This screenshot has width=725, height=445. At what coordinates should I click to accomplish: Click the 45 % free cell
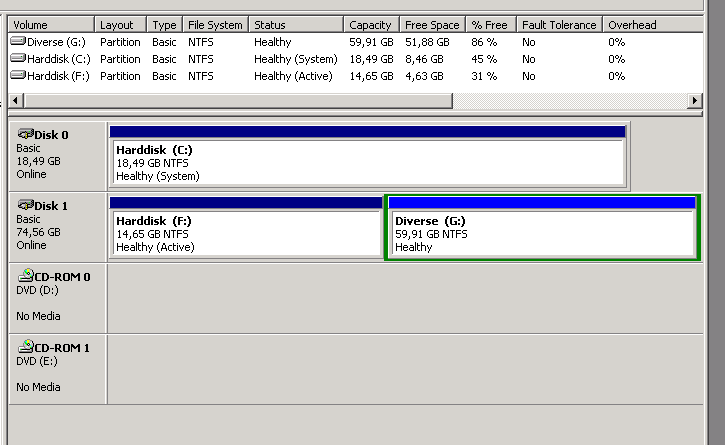point(484,59)
